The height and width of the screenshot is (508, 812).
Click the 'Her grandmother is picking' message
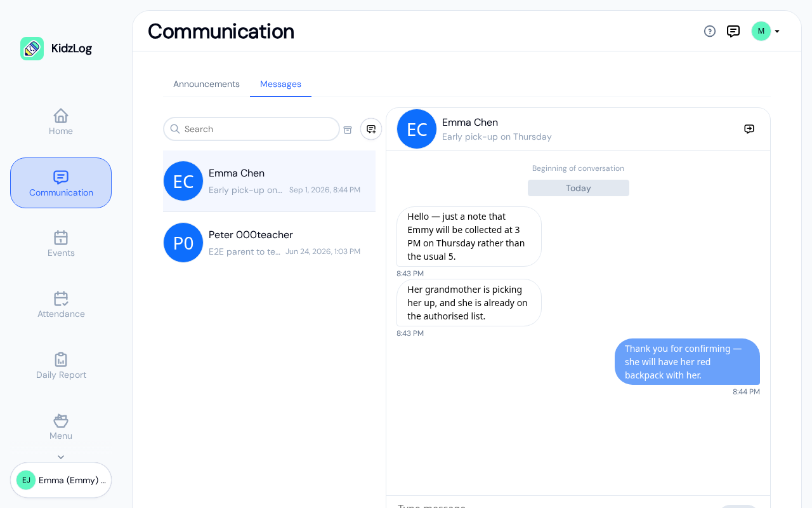click(x=469, y=303)
